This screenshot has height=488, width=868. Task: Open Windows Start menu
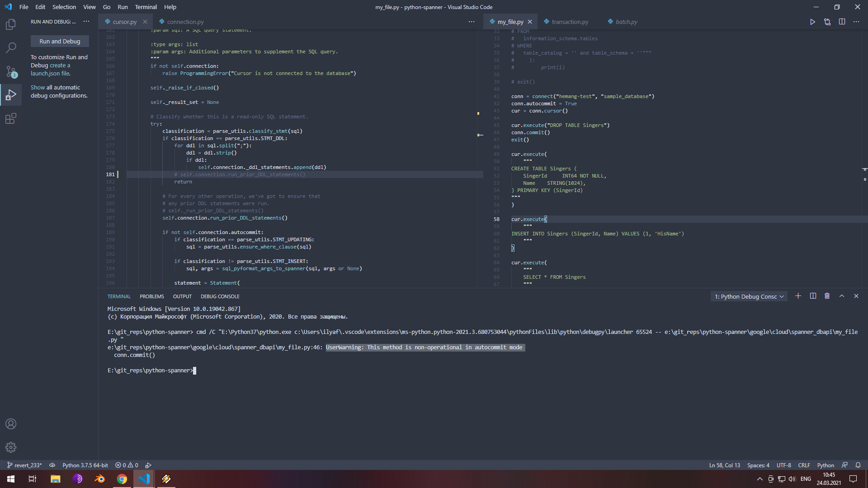pos(11,479)
